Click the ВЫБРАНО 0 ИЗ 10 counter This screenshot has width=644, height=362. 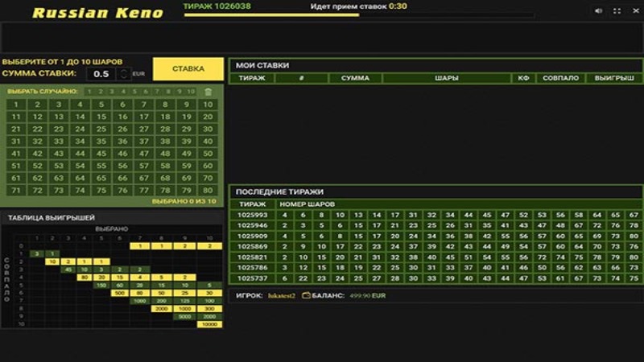point(184,201)
